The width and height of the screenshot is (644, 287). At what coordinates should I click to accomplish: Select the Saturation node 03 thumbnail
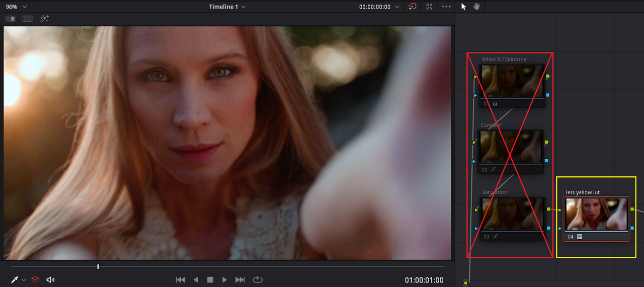pyautogui.click(x=513, y=214)
